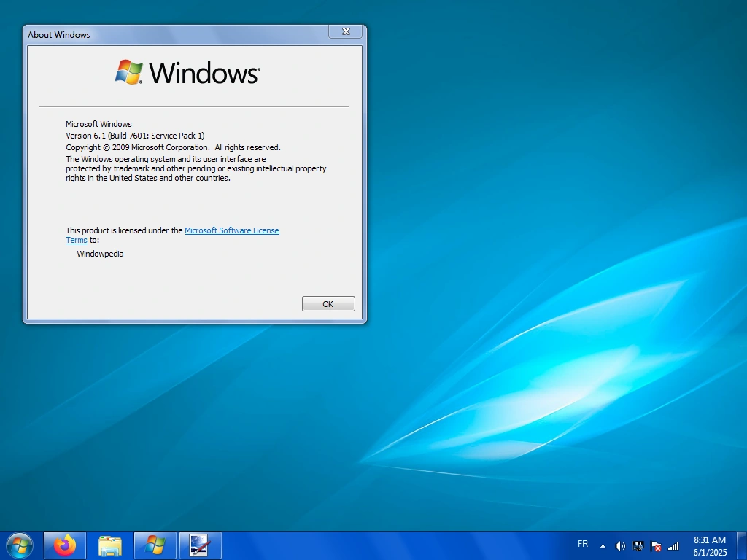Screen dimensions: 747x560
Task: Open the volume speaker icon
Action: pos(620,546)
